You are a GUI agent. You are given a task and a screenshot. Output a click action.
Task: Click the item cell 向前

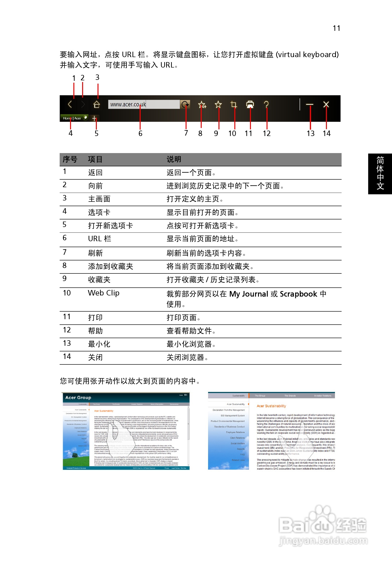point(95,186)
